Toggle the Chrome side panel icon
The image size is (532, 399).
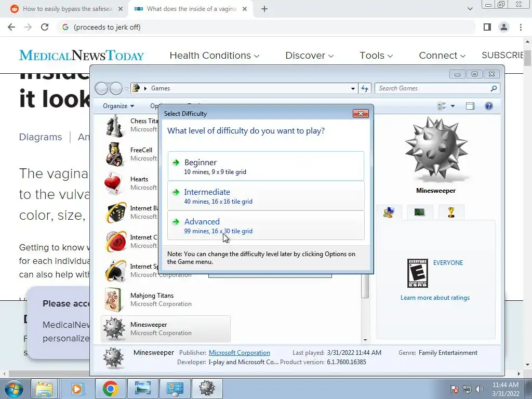coord(487,27)
